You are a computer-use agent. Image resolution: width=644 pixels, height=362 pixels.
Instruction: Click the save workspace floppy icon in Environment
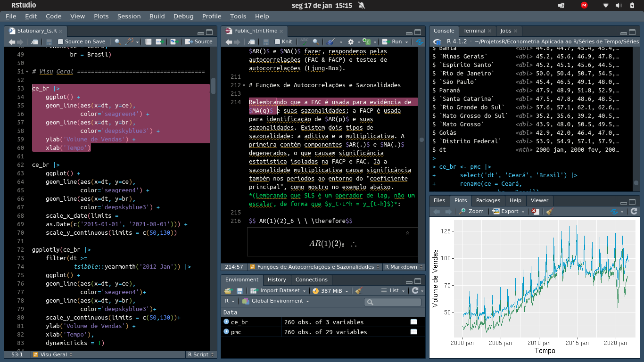click(239, 291)
